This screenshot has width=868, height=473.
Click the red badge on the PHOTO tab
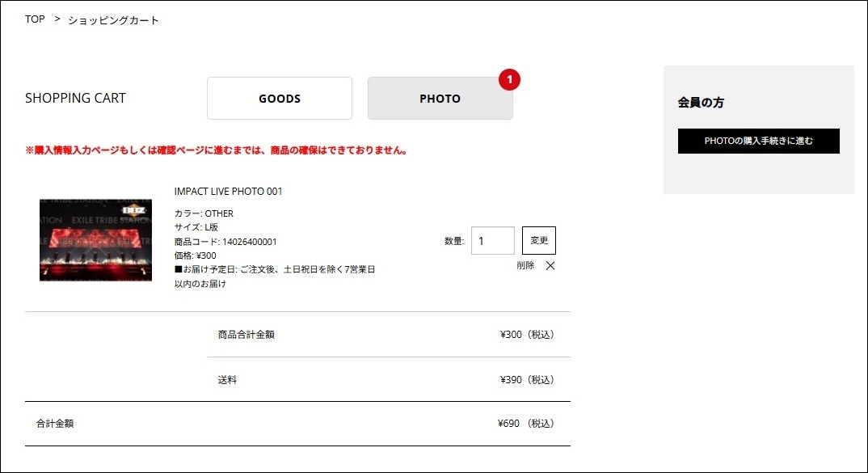click(x=509, y=79)
